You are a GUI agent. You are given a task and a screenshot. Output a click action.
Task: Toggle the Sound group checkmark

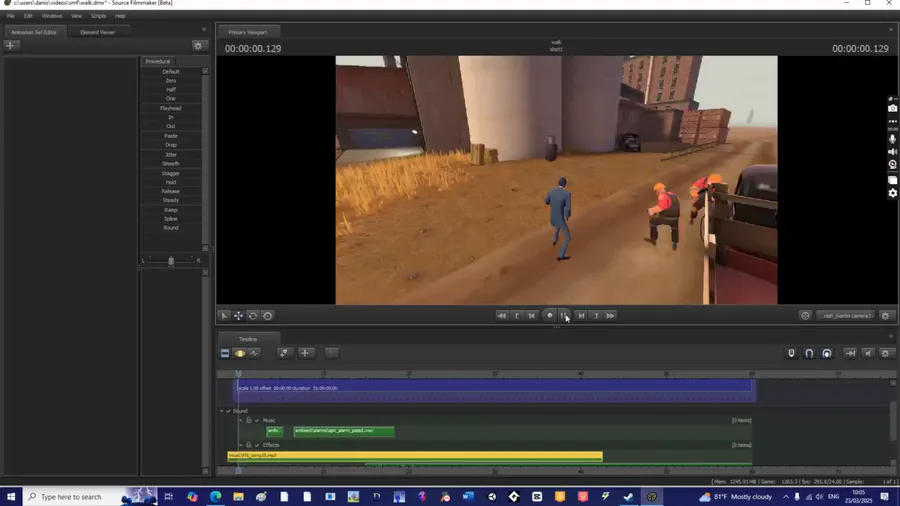coord(228,411)
